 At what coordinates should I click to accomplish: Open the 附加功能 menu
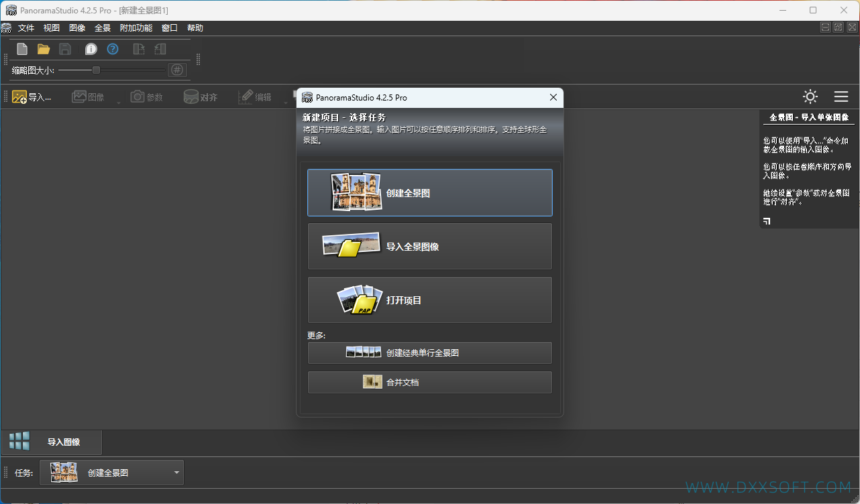[x=136, y=28]
